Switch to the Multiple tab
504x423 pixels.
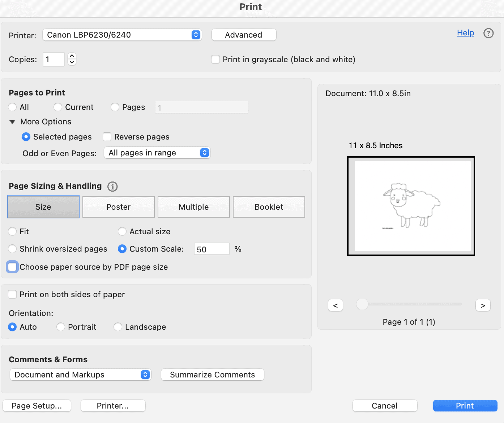pos(194,207)
